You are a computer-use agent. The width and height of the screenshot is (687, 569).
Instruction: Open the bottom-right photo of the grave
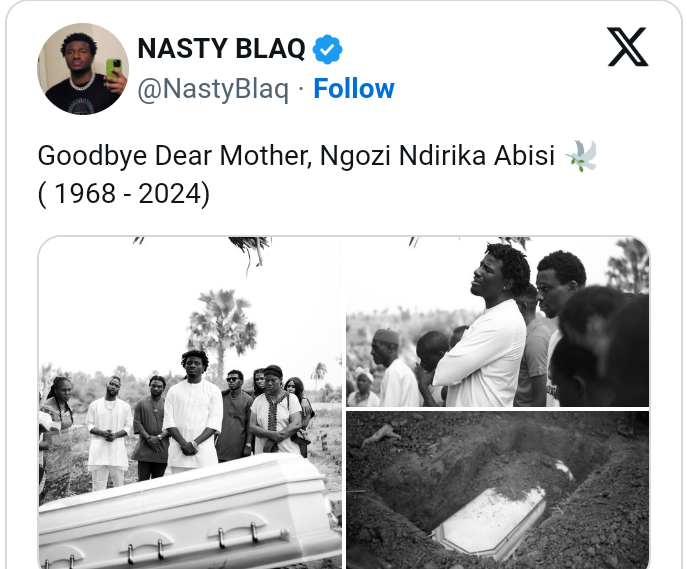click(497, 490)
